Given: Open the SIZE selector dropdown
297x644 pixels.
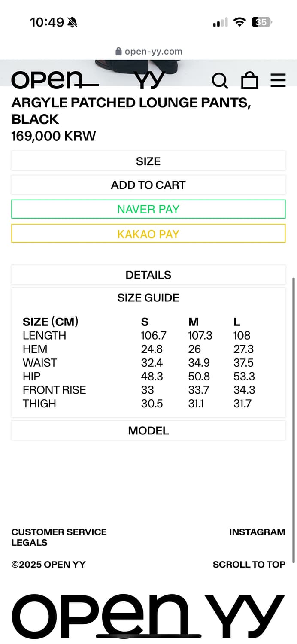Looking at the screenshot, I should click(148, 161).
